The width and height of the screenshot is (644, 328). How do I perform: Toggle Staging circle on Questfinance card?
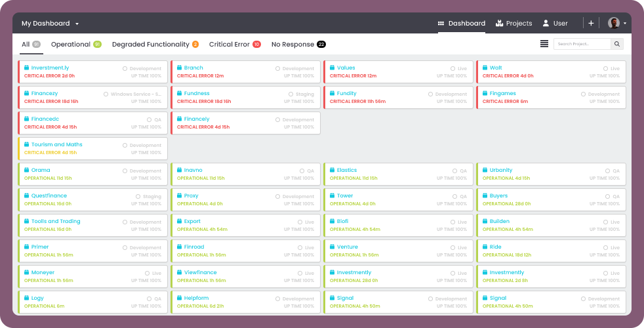(x=138, y=196)
